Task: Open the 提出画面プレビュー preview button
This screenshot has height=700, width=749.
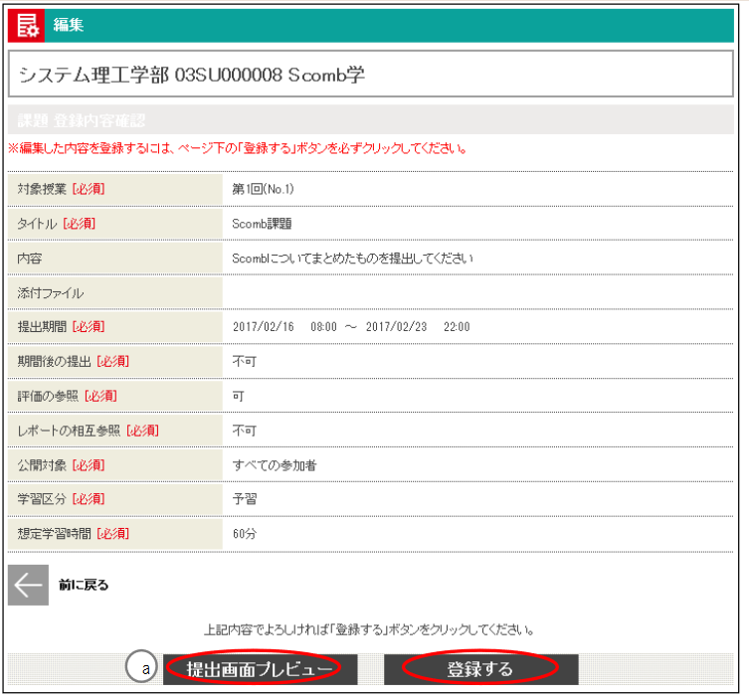Action: (x=260, y=669)
